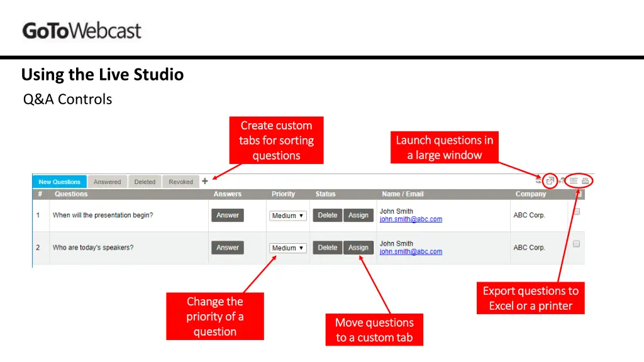Switch to the New Questions tab
The image size is (644, 362).
point(60,182)
